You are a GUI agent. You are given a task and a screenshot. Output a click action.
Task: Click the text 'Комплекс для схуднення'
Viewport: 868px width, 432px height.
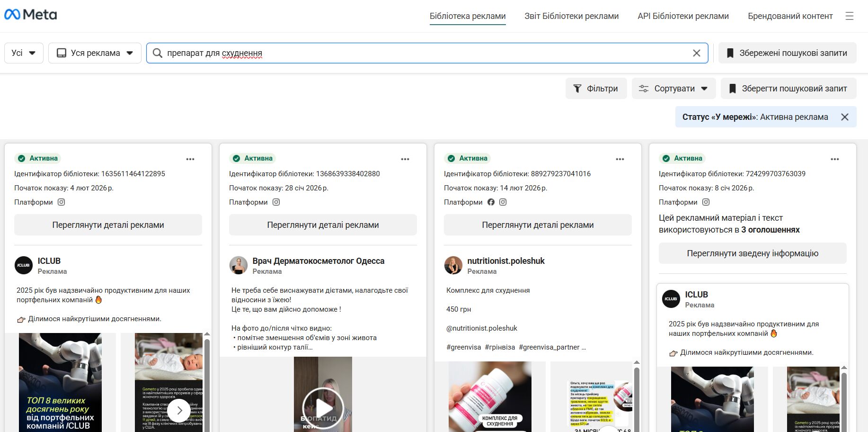point(488,290)
